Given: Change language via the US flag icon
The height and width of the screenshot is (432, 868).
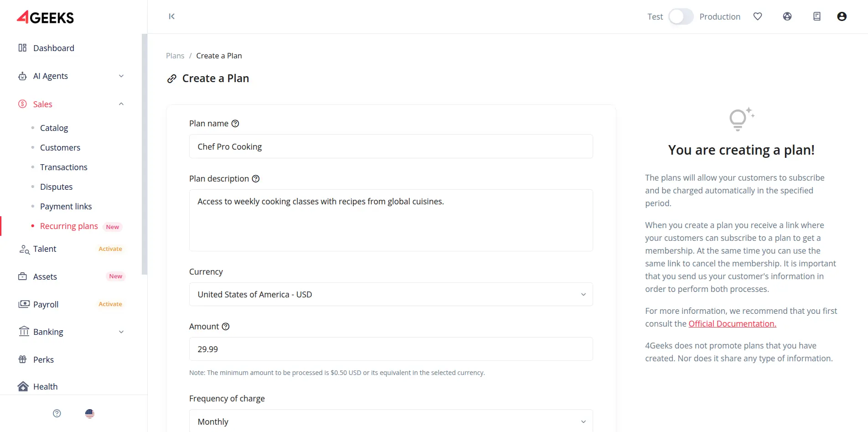Looking at the screenshot, I should coord(89,413).
